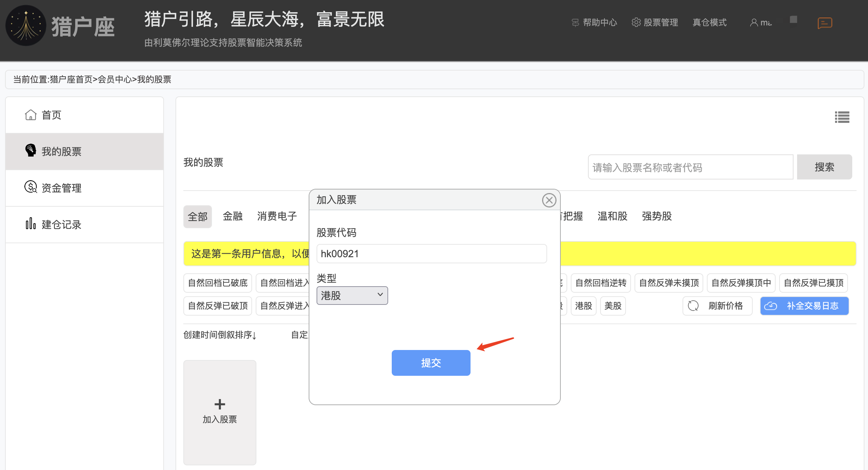Focus the stock name search field
868x470 pixels.
pyautogui.click(x=690, y=167)
